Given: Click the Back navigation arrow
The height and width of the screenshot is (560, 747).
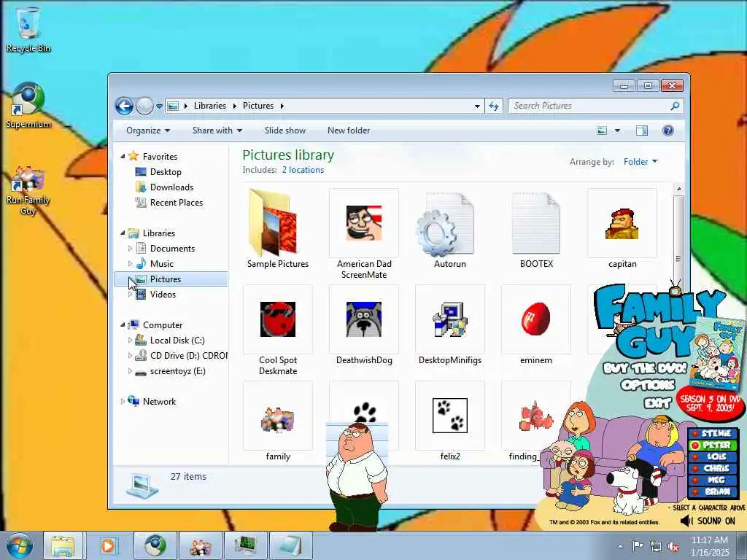Looking at the screenshot, I should tap(124, 106).
